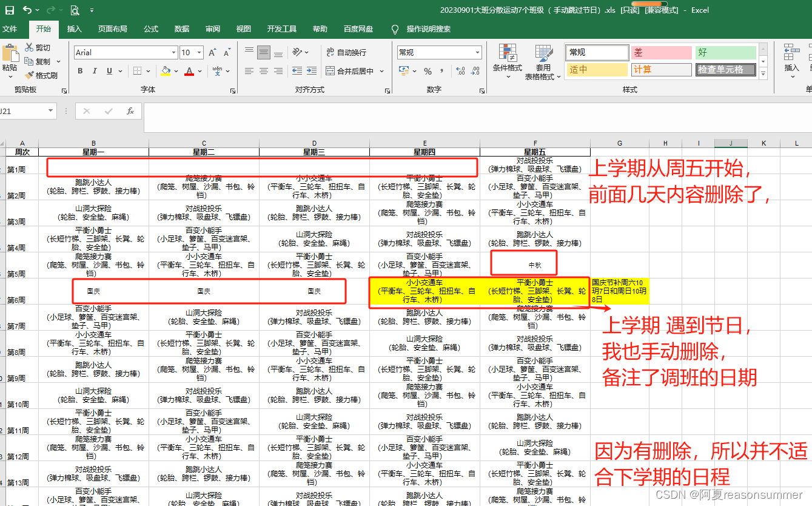Image resolution: width=812 pixels, height=506 pixels.
Task: Apply the 适中 (Neutral) cell style
Action: (597, 70)
